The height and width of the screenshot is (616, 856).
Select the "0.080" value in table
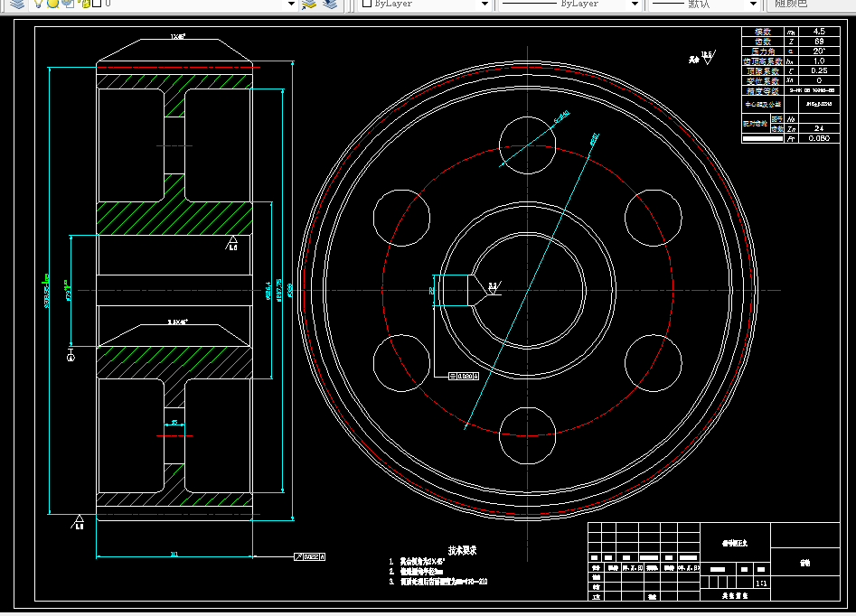click(819, 138)
